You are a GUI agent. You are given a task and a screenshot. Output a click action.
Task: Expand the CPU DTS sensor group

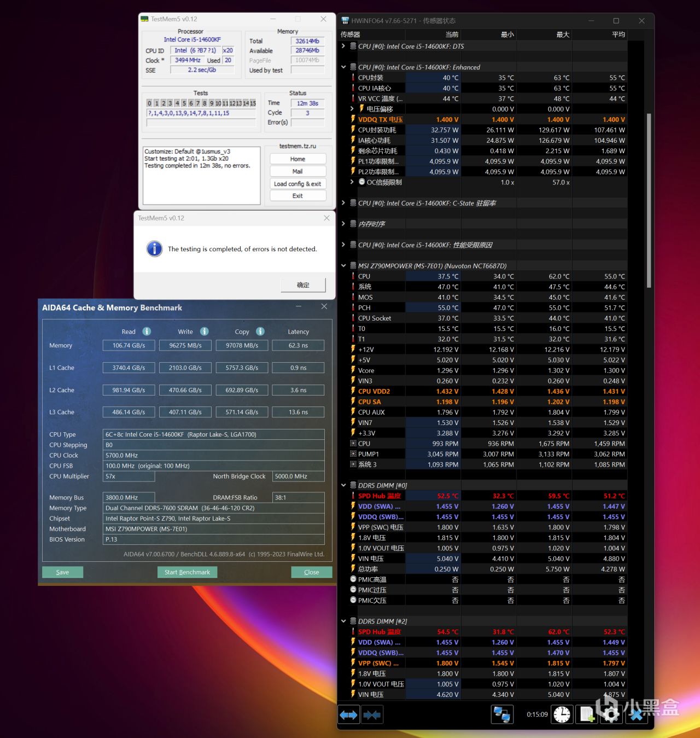coord(343,47)
